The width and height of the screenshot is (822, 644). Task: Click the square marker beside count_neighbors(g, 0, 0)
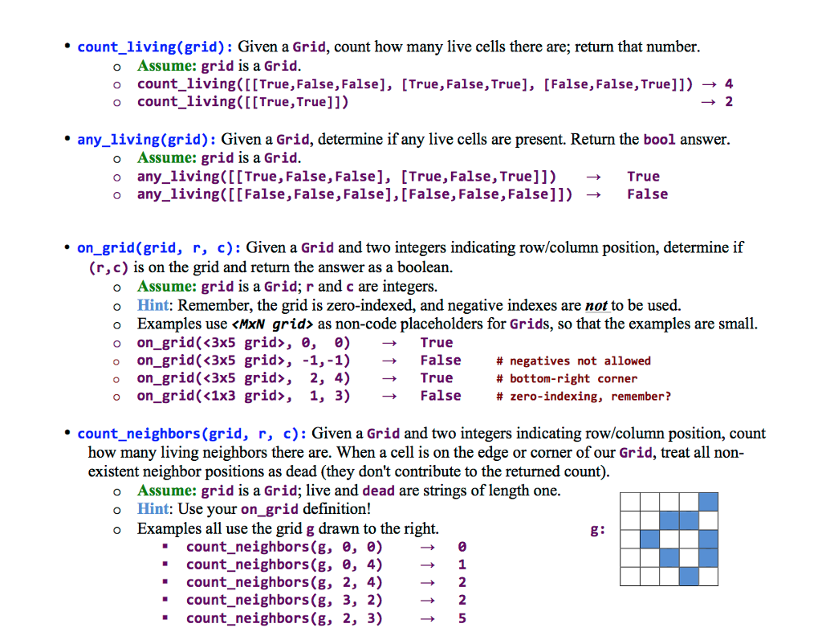click(x=167, y=547)
